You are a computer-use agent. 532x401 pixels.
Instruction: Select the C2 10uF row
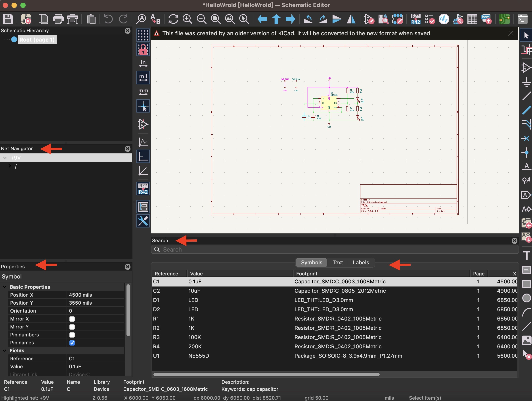click(335, 291)
